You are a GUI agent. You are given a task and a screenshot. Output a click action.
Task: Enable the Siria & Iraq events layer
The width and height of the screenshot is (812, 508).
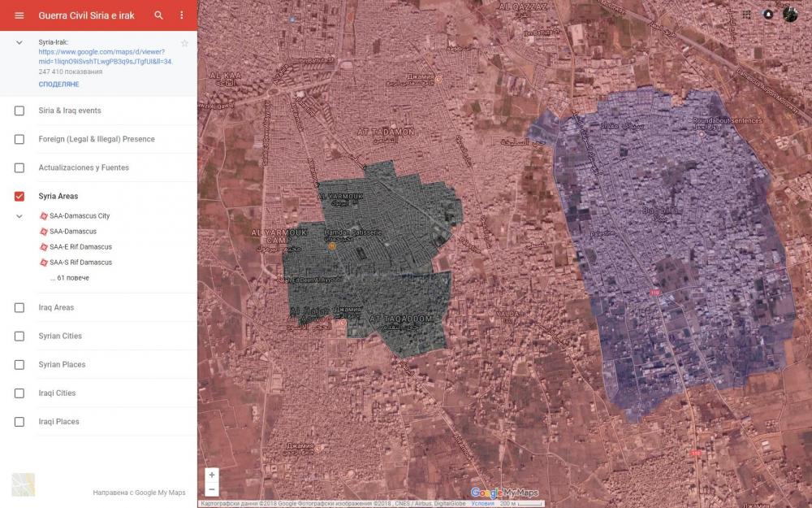point(19,111)
